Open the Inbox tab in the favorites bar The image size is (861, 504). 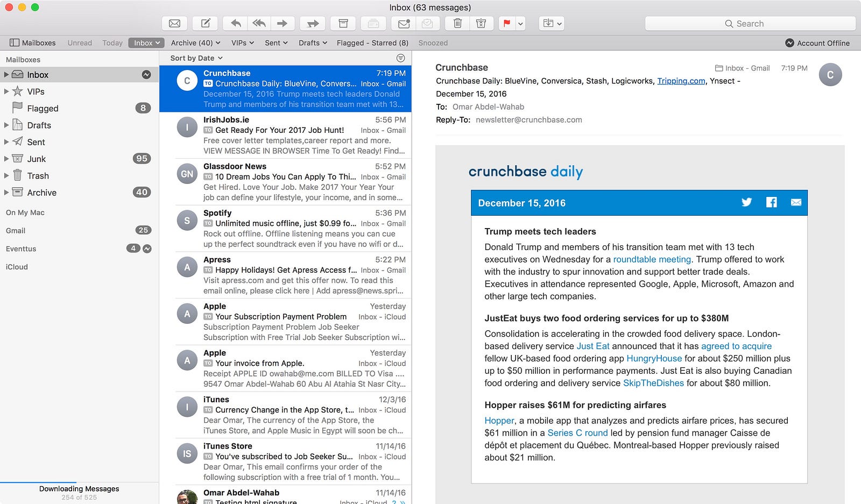coord(146,43)
